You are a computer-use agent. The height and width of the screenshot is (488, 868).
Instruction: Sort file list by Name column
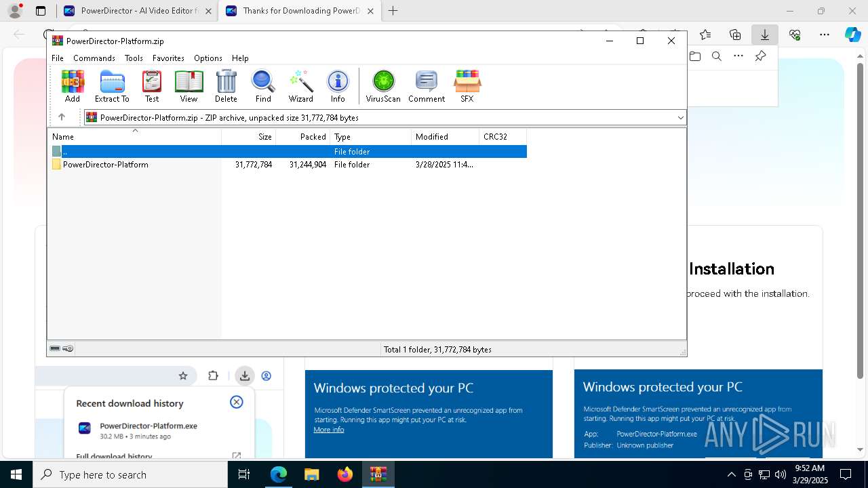coord(134,137)
